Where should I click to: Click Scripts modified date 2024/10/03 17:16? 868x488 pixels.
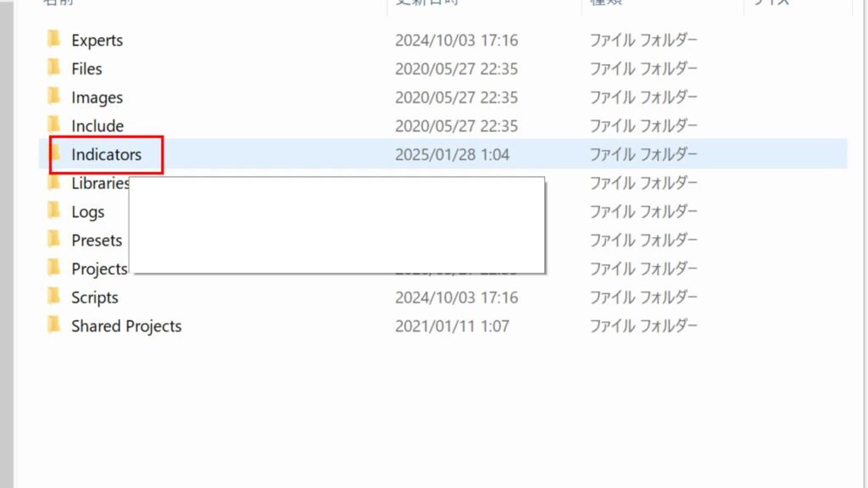point(456,297)
